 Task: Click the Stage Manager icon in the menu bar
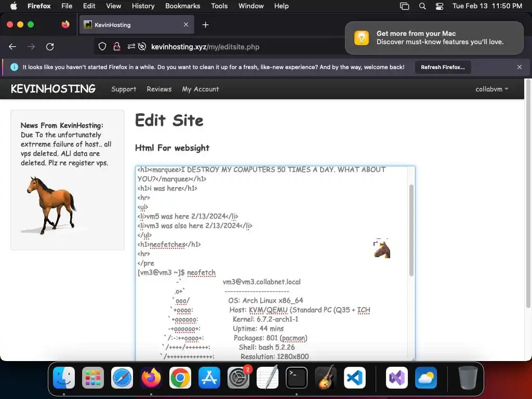click(x=404, y=6)
